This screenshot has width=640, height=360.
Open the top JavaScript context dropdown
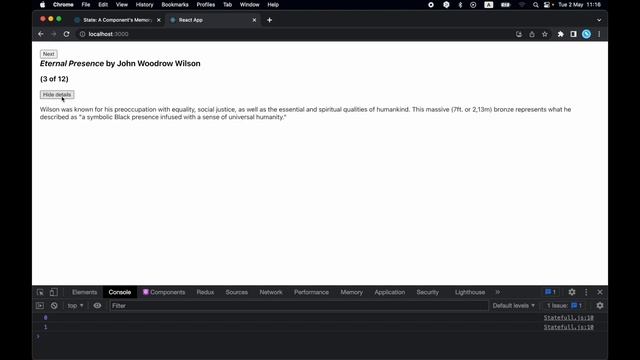(75, 306)
